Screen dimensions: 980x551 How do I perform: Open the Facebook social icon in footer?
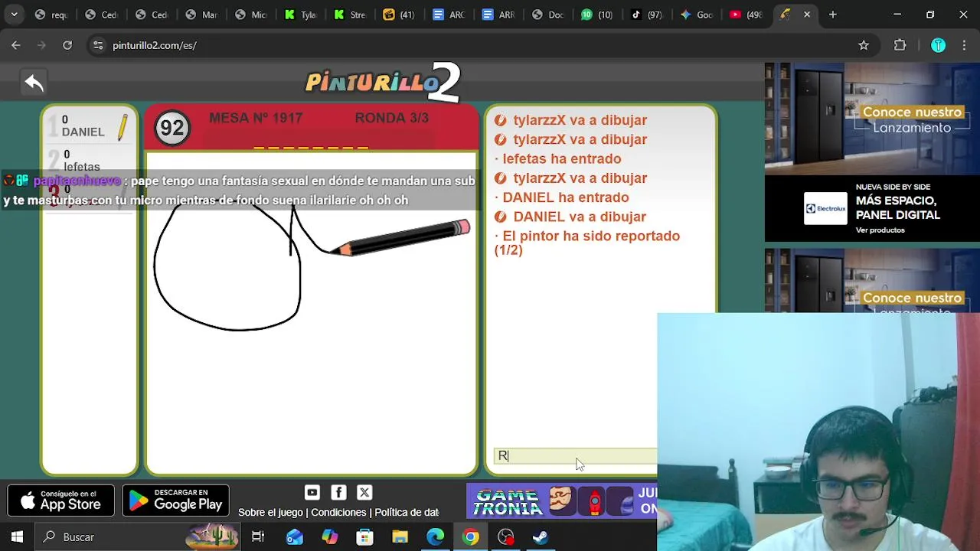338,492
